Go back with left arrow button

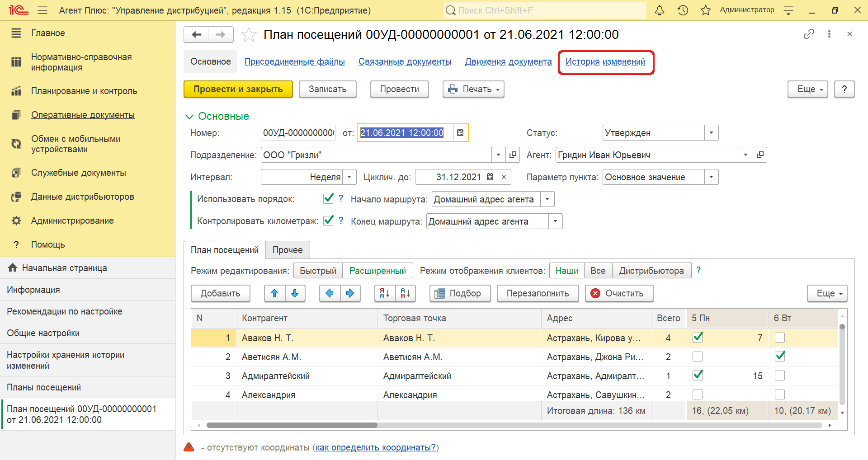pyautogui.click(x=197, y=35)
